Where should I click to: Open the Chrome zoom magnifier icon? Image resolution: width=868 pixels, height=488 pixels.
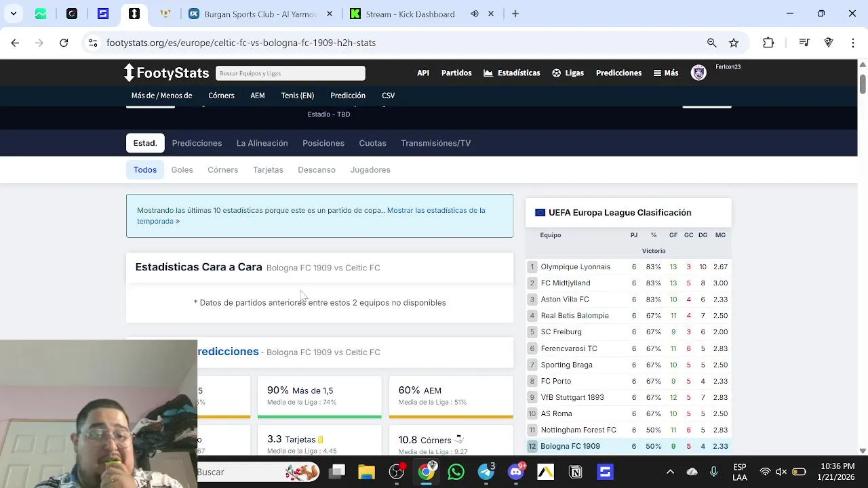click(x=712, y=43)
